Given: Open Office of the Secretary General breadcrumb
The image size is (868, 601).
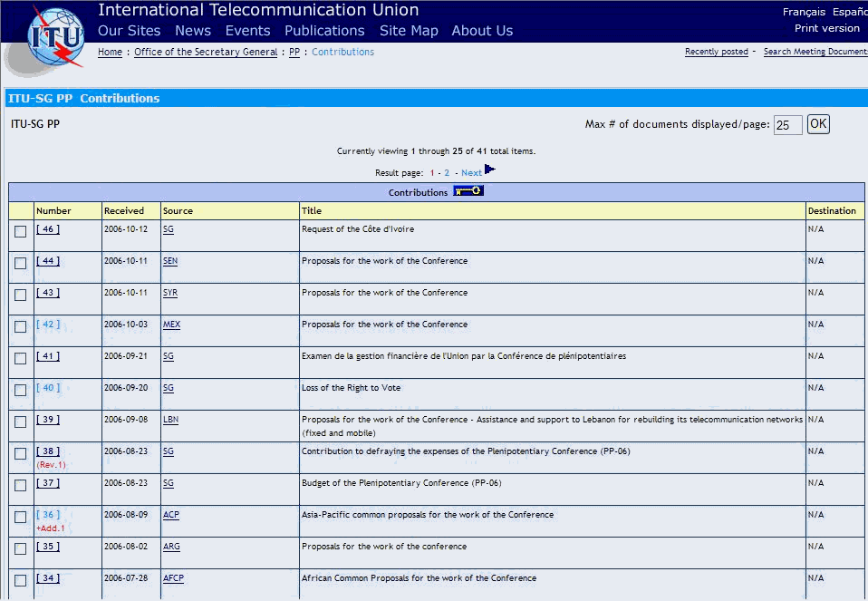Looking at the screenshot, I should pyautogui.click(x=206, y=52).
